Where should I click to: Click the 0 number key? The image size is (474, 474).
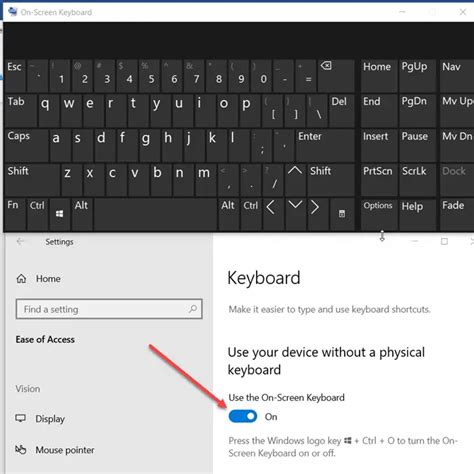pyautogui.click(x=261, y=75)
